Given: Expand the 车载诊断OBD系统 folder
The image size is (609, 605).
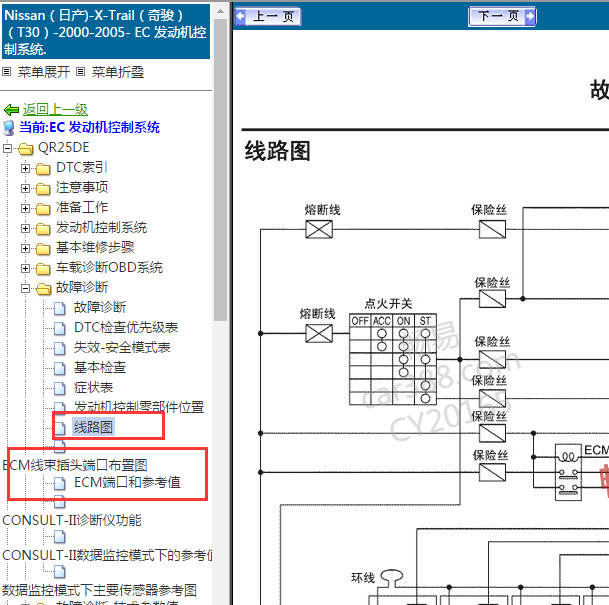Looking at the screenshot, I should click(25, 268).
